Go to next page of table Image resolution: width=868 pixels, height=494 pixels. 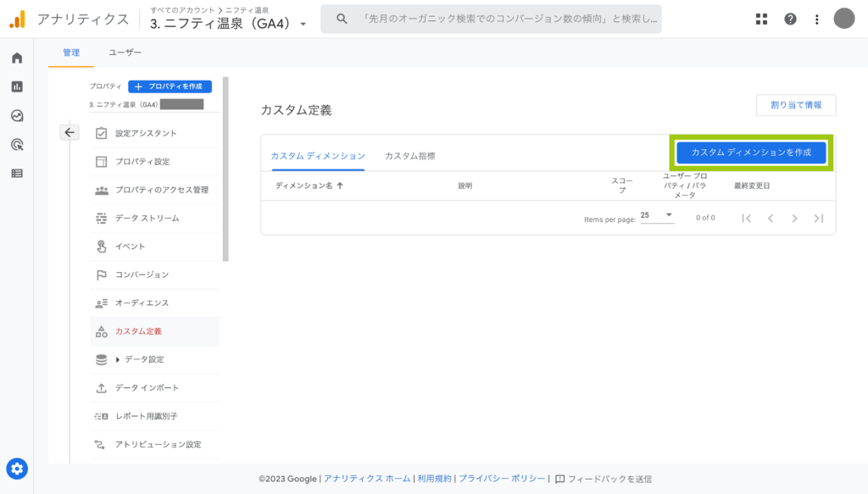pyautogui.click(x=795, y=219)
